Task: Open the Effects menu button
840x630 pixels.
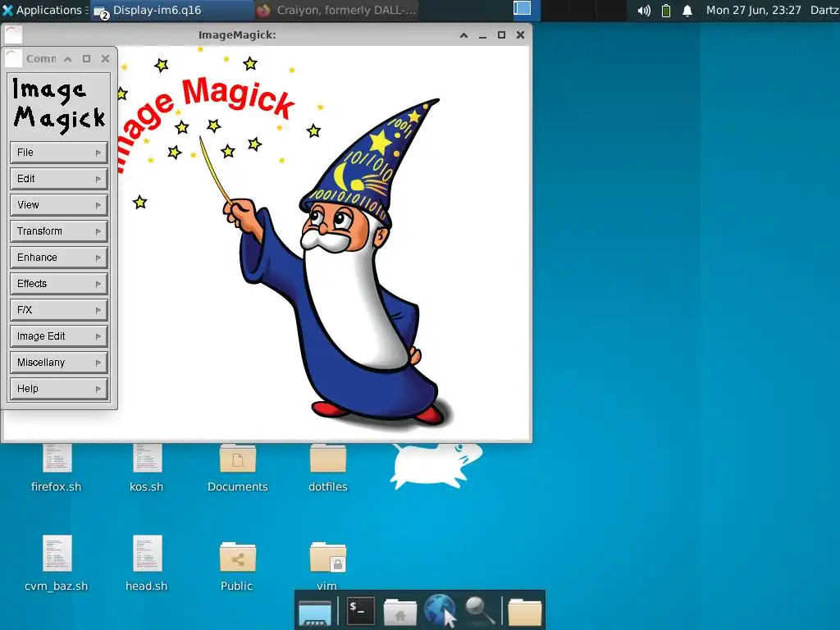Action: [59, 284]
